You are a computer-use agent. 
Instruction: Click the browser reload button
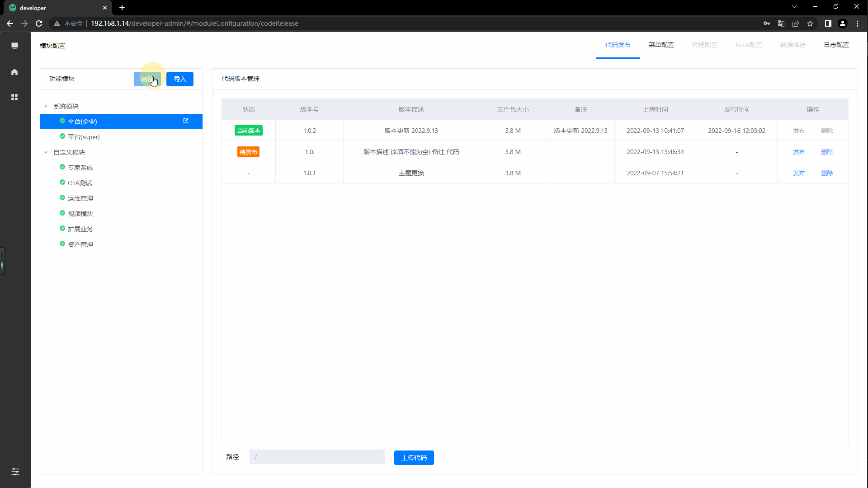39,23
